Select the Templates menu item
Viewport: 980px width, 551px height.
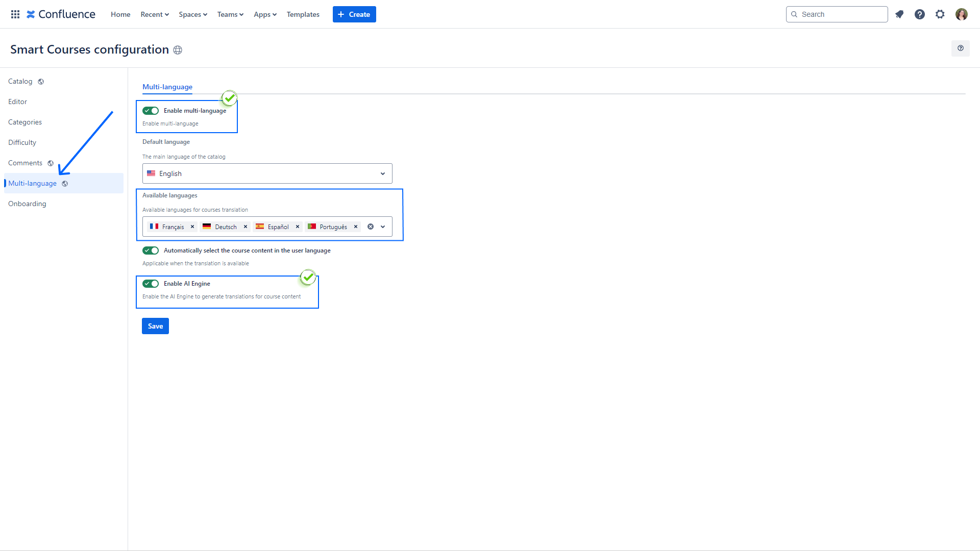pos(303,14)
